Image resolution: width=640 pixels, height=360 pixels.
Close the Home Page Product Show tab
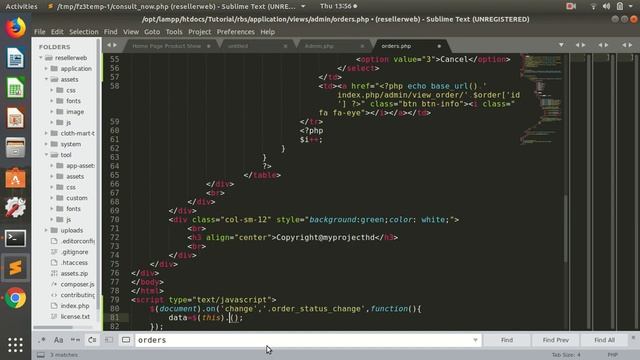point(209,46)
